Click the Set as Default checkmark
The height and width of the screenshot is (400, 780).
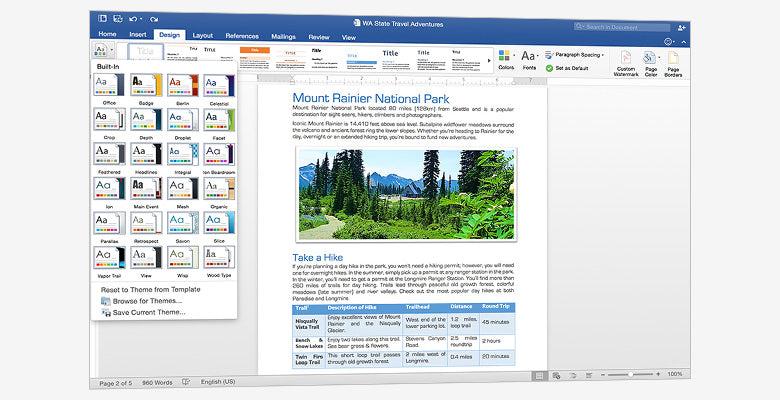point(549,68)
